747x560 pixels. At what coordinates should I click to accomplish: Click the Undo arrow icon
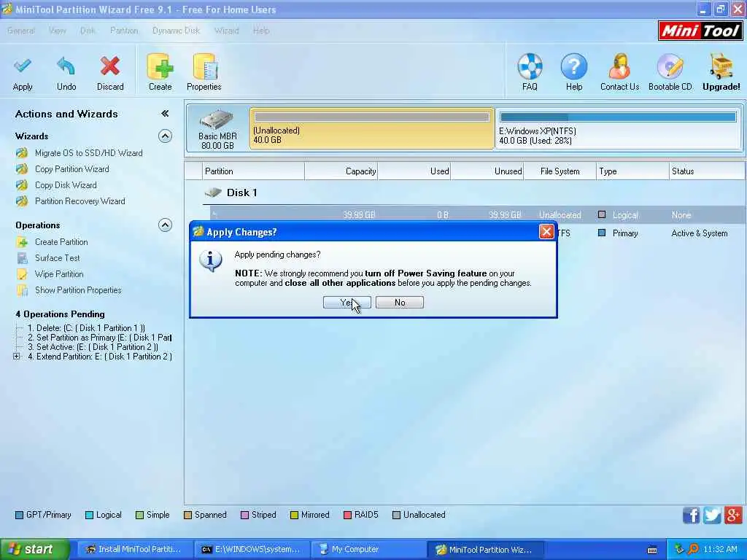[x=66, y=66]
